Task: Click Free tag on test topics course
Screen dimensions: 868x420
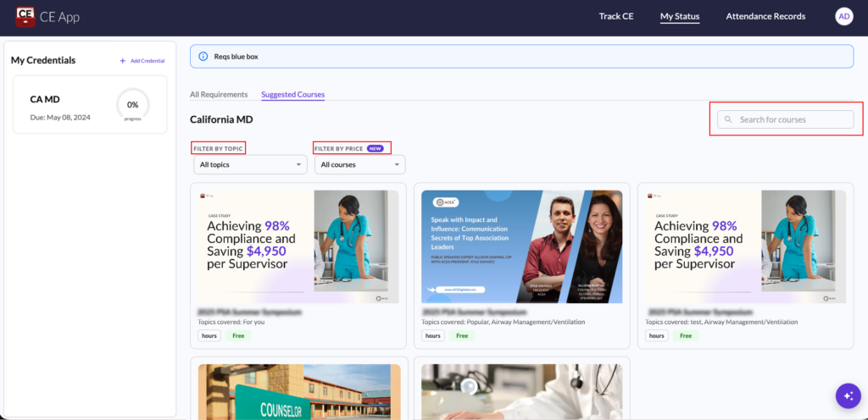Action: [686, 335]
